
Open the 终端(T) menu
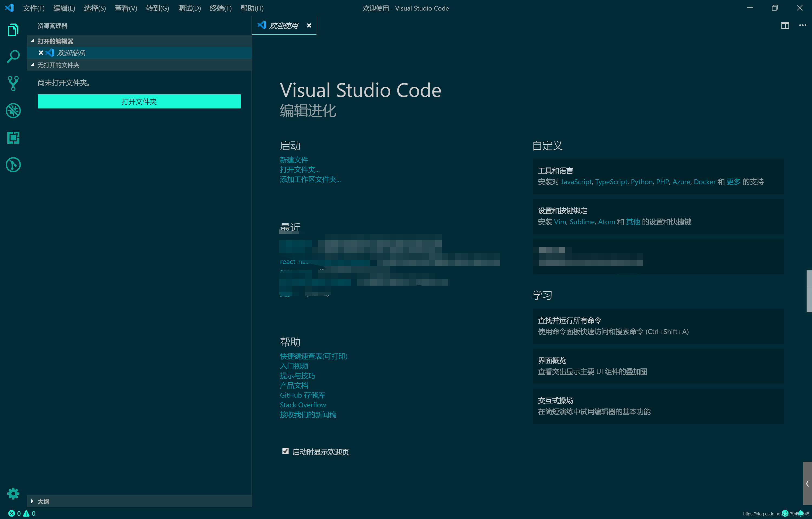(221, 8)
